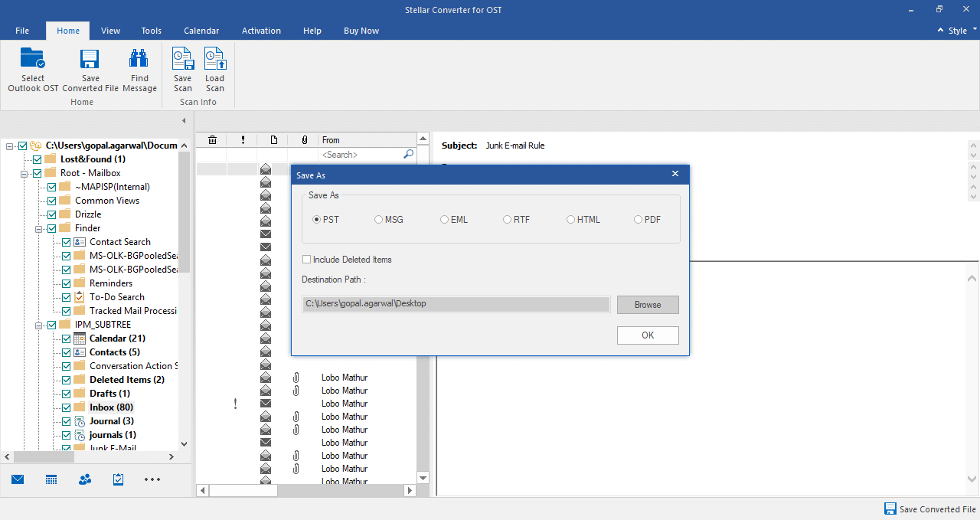Select the Deleted Items (2) folder
This screenshot has height=520, width=980.
tap(127, 380)
